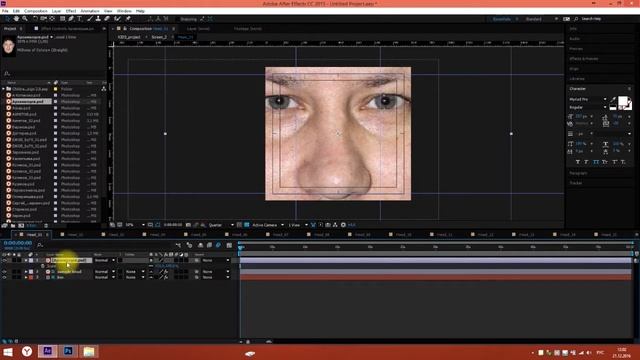Viewport: 640px width, 360px height.
Task: Select the Hand tool
Action: [16, 19]
